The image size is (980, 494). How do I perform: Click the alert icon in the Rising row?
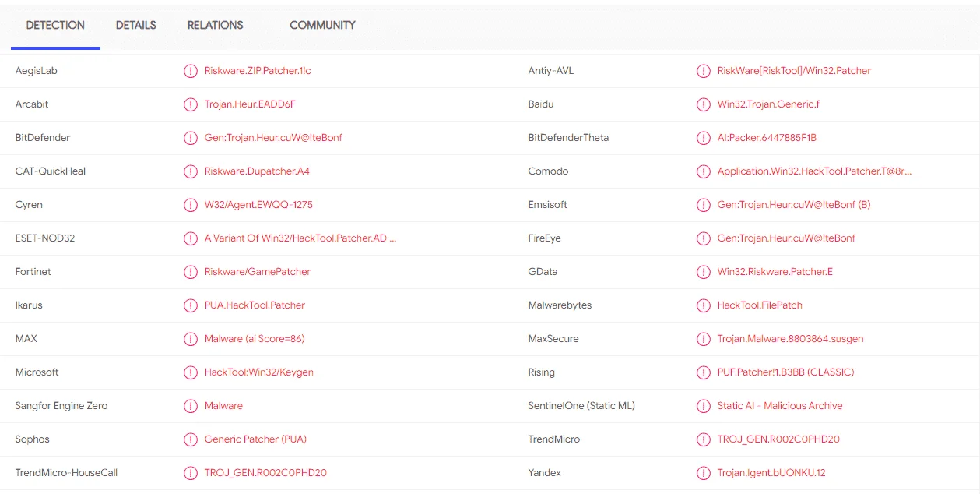coord(704,372)
